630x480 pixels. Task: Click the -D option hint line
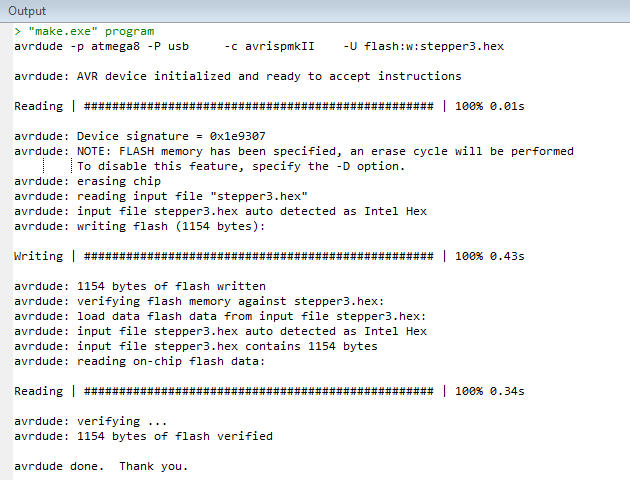point(241,166)
